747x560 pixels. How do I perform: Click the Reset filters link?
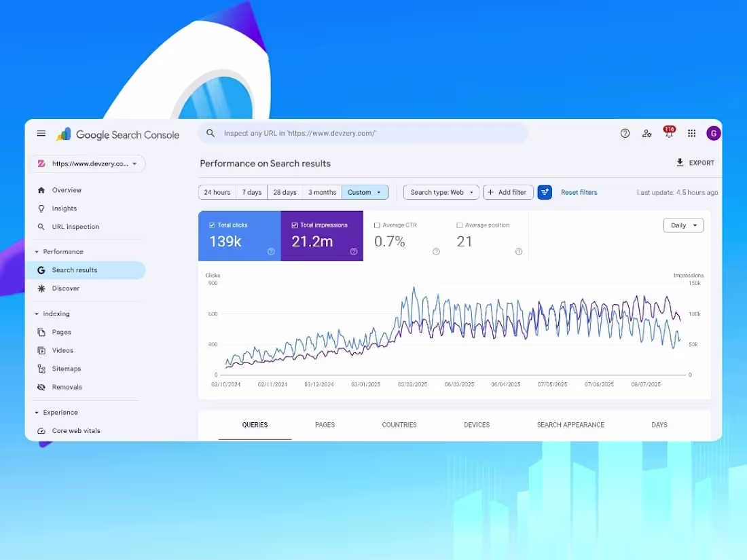tap(579, 192)
